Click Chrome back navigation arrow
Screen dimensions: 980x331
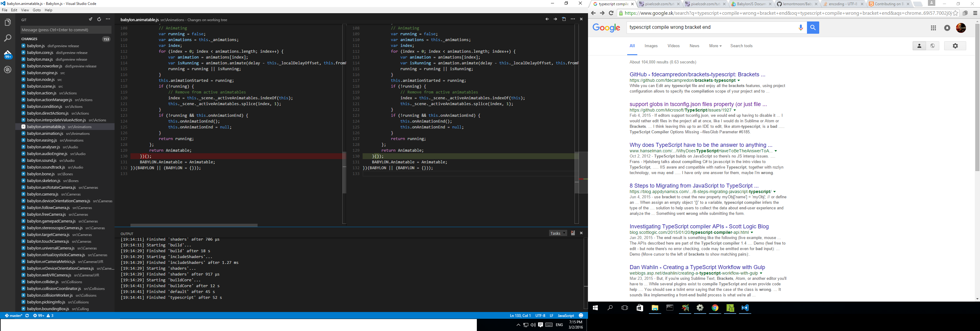pyautogui.click(x=594, y=13)
